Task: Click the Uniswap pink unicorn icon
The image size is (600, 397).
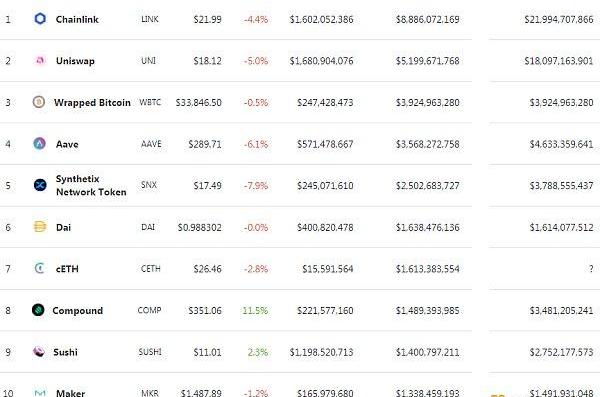Action: coord(40,60)
